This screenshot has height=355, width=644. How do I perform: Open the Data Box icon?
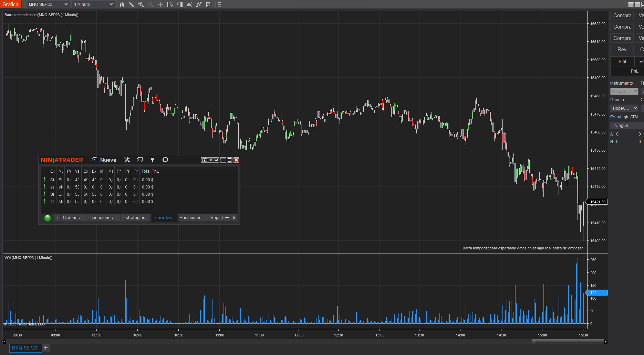click(170, 4)
